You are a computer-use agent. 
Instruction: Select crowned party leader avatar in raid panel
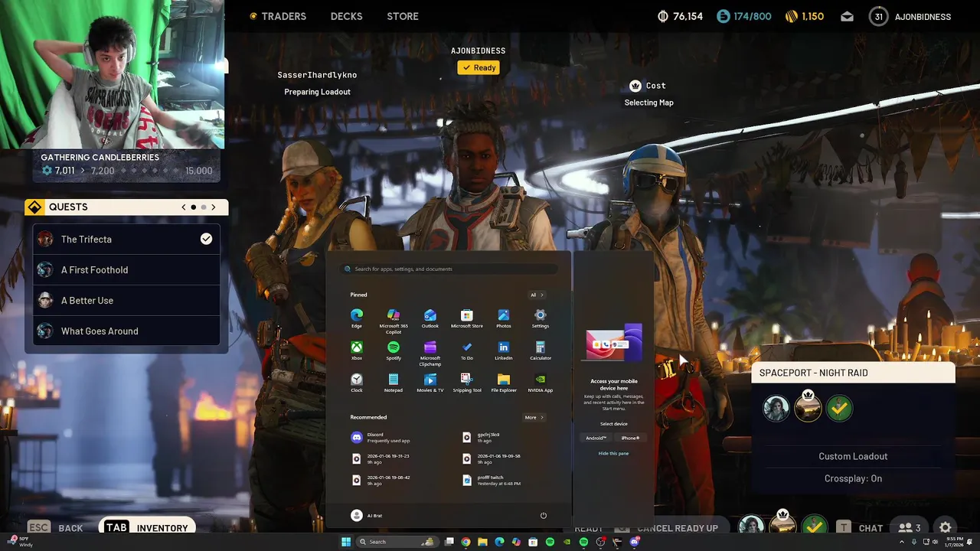click(808, 407)
